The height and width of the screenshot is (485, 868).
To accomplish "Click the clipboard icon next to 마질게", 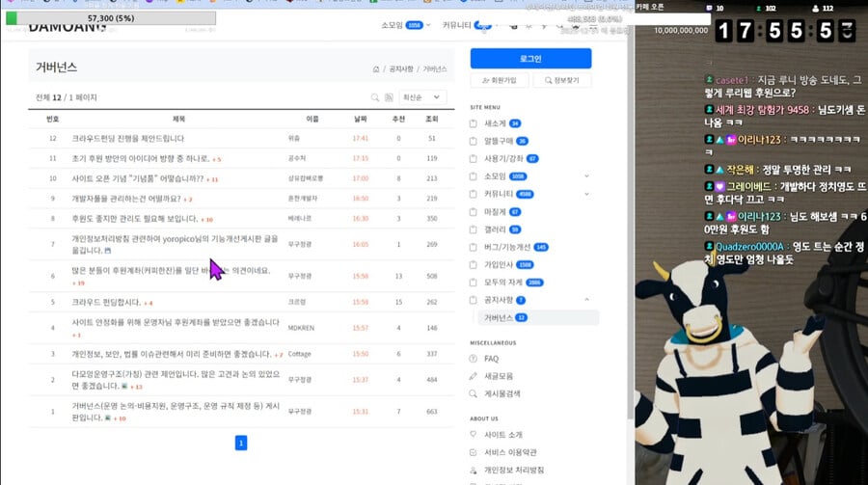I will pyautogui.click(x=474, y=212).
